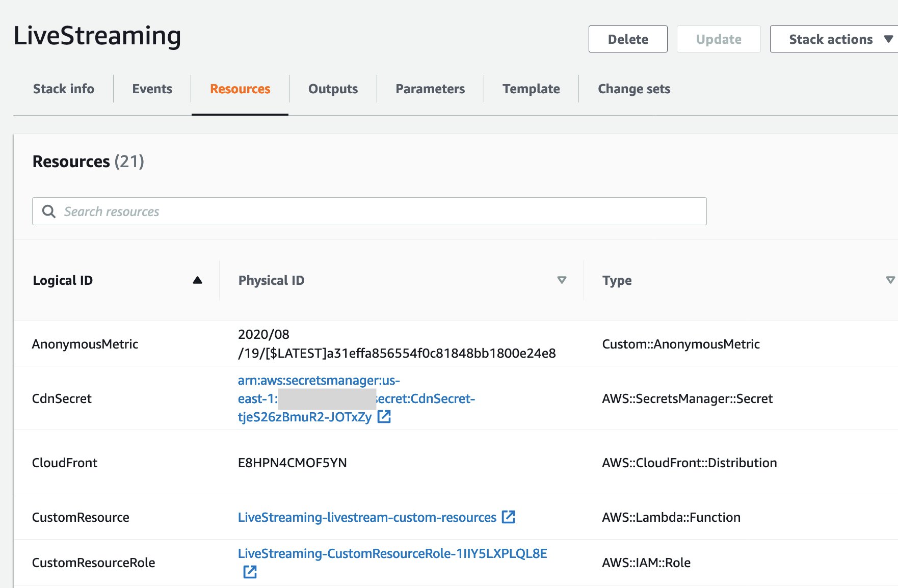898x588 pixels.
Task: Click the search magnifier icon
Action: tap(49, 211)
